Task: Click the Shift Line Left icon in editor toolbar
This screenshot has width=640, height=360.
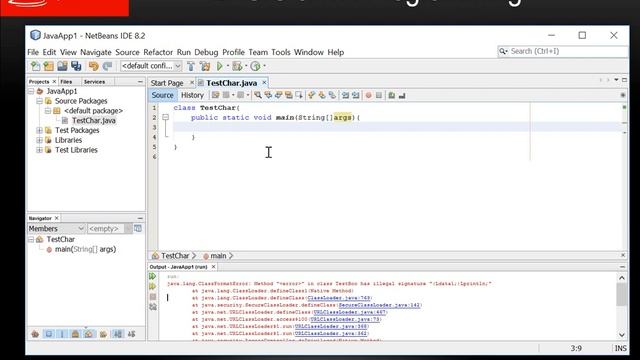Action: (x=345, y=95)
